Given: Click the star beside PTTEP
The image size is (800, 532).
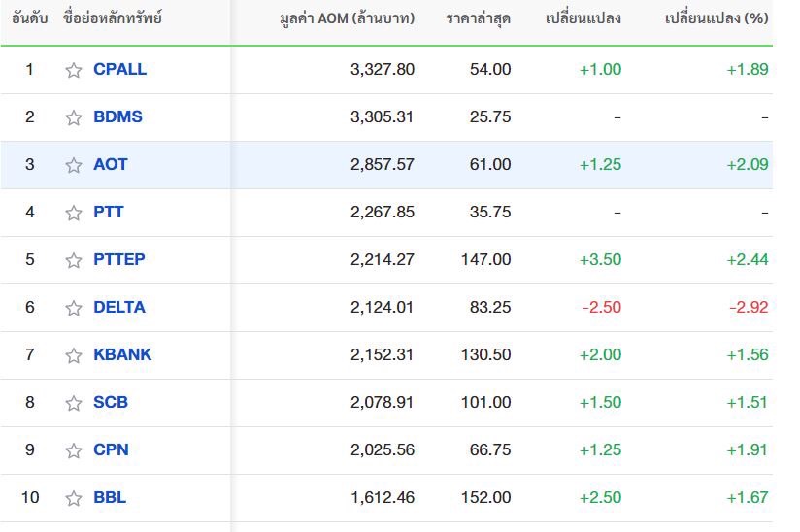Looking at the screenshot, I should (x=74, y=260).
